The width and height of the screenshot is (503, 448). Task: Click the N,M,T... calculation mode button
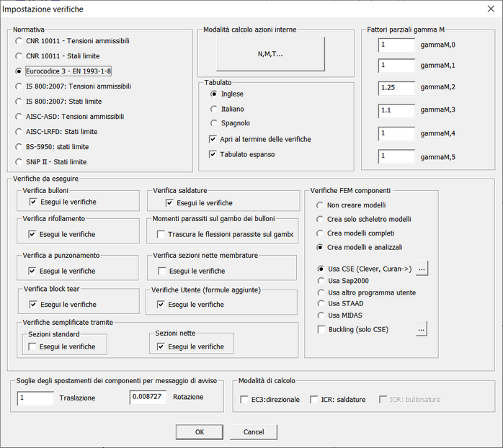[x=270, y=54]
